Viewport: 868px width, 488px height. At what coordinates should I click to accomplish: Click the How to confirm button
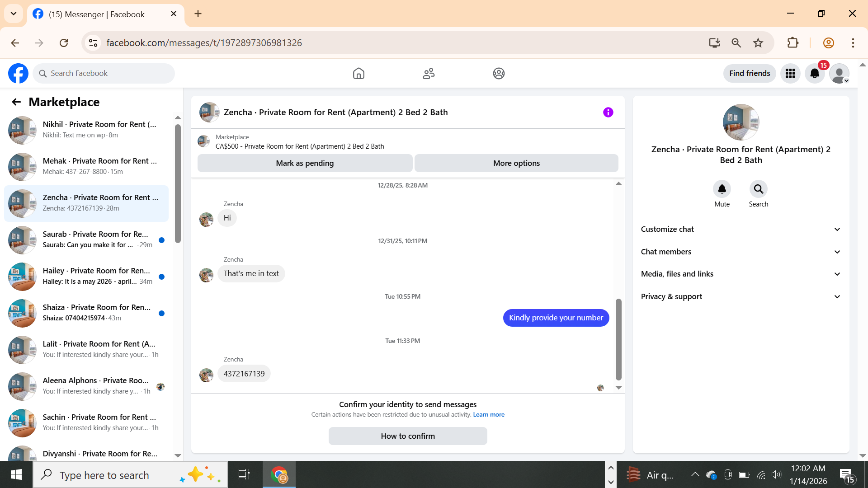[408, 436]
